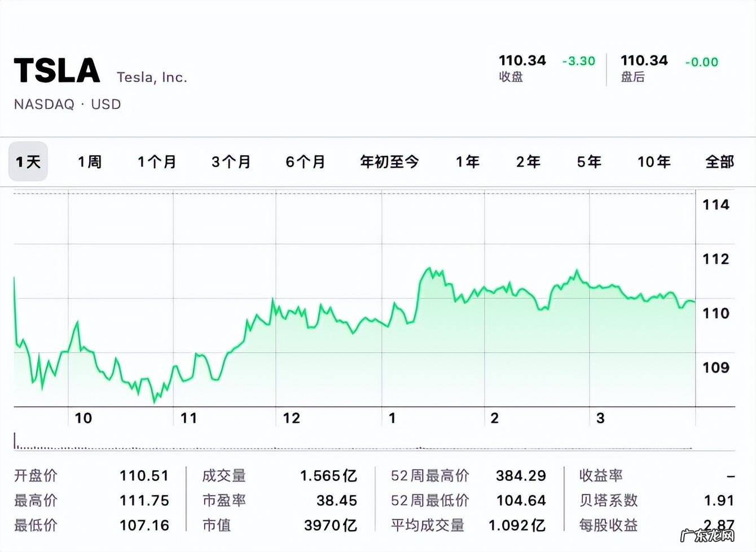View the "6个月" chart

[x=306, y=161]
